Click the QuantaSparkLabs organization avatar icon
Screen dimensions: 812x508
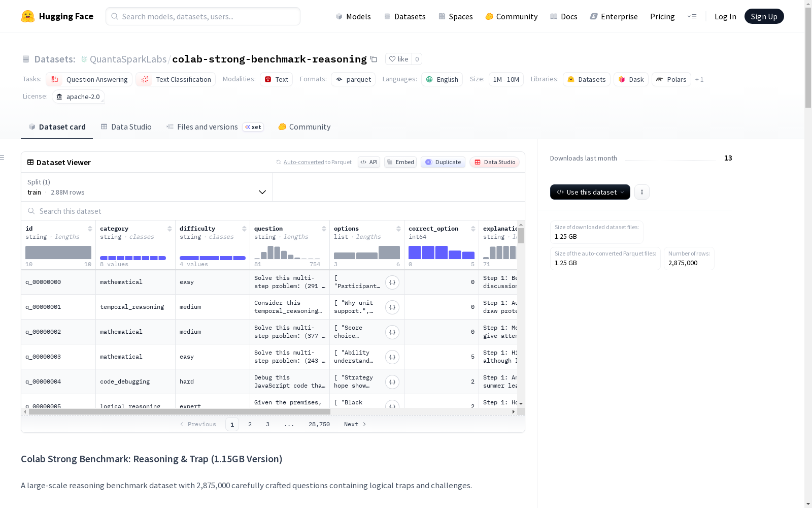(84, 59)
